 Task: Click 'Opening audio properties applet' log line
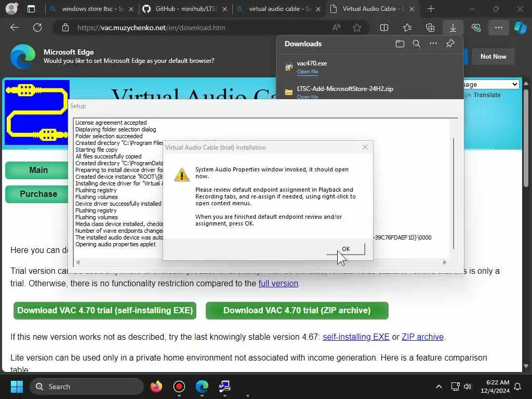click(115, 244)
